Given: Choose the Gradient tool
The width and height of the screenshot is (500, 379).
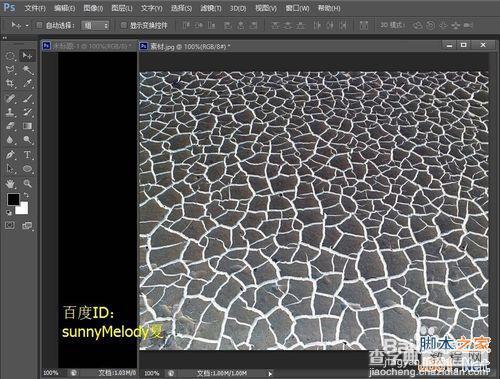Looking at the screenshot, I should 27,126.
